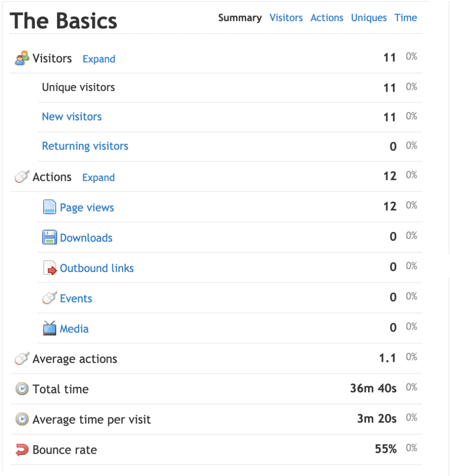The width and height of the screenshot is (450, 476).
Task: Expand the Visitors section
Action: (x=99, y=59)
